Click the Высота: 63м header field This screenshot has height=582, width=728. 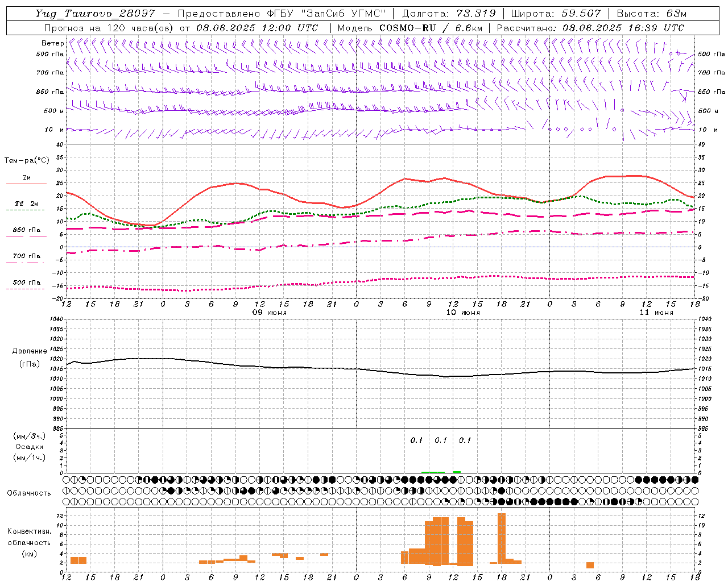(x=651, y=14)
